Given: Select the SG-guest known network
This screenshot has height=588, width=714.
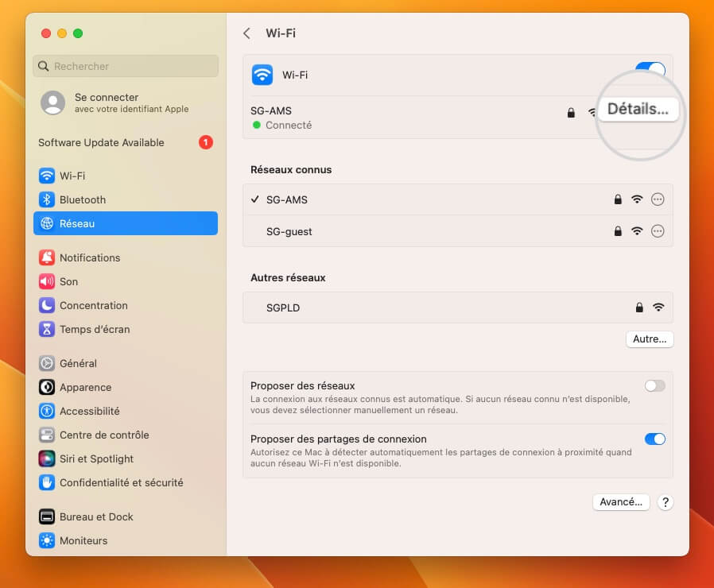Looking at the screenshot, I should 458,231.
